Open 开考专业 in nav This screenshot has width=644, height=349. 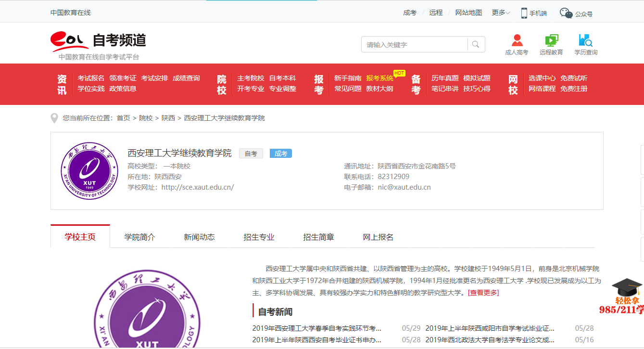point(251,89)
